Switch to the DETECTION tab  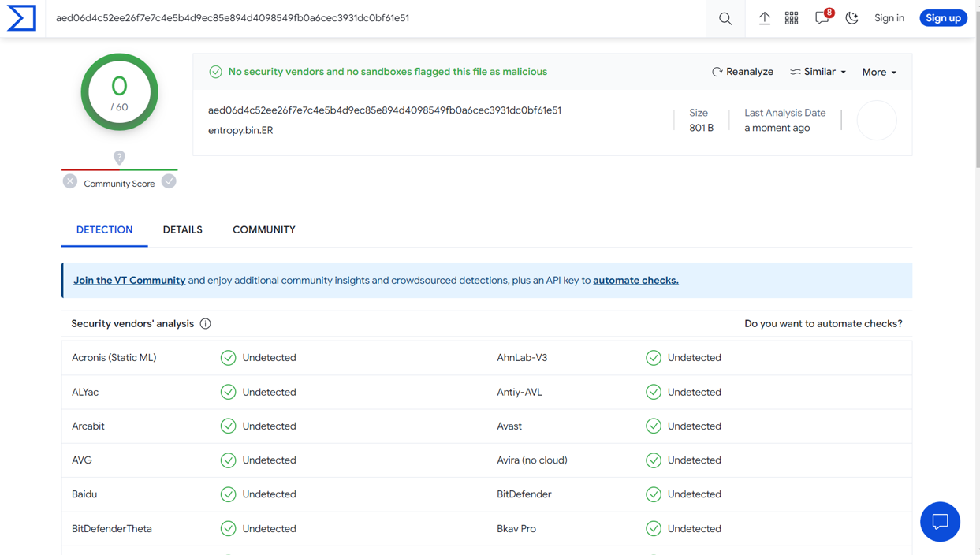[104, 229]
